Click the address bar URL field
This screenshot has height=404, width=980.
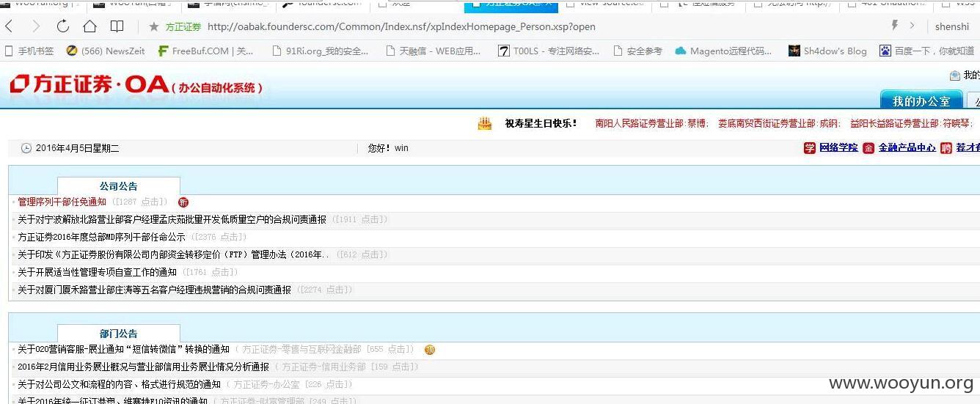click(x=401, y=26)
